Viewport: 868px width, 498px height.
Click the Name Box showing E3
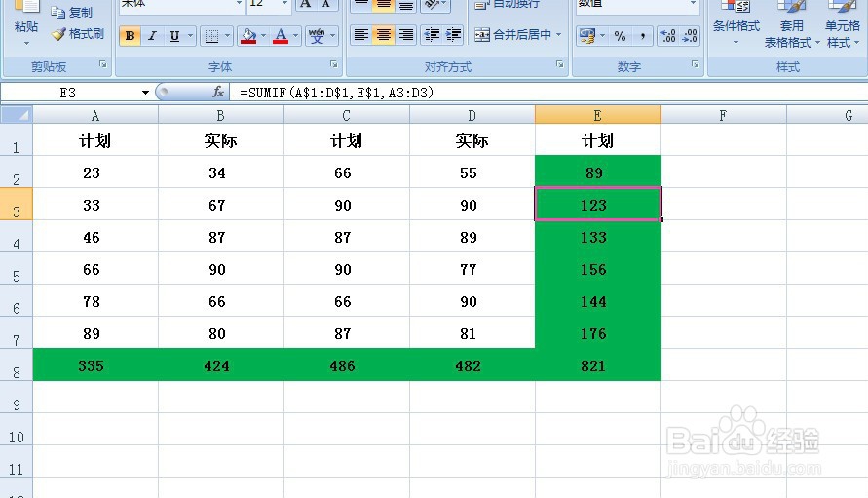(70, 93)
